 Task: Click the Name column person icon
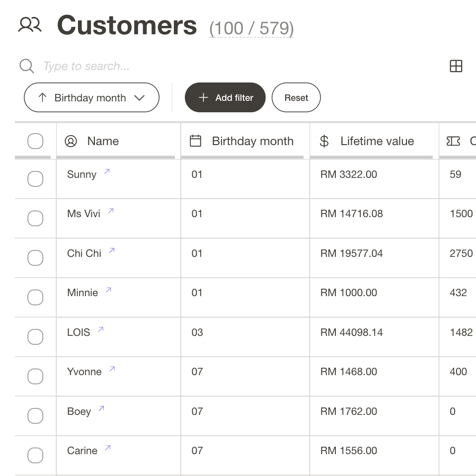[x=71, y=141]
